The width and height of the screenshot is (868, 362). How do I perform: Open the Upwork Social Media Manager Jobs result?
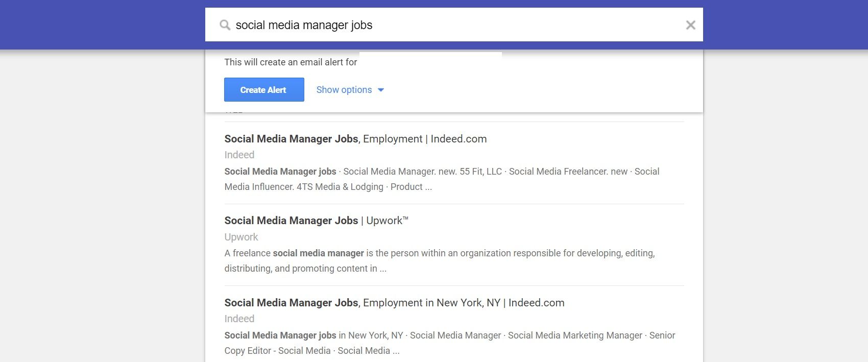pyautogui.click(x=316, y=220)
